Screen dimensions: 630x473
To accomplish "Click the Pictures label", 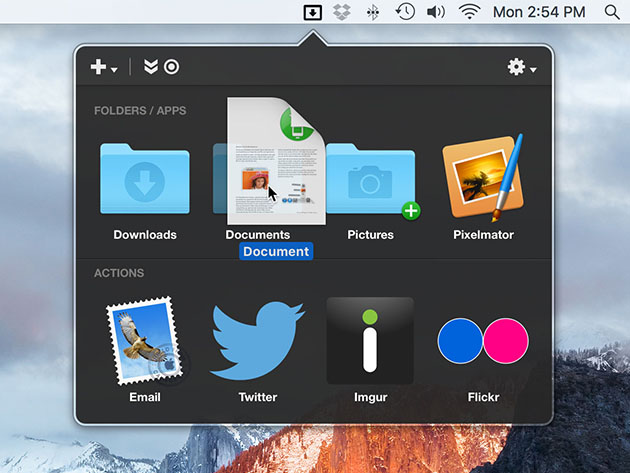I will coord(370,235).
